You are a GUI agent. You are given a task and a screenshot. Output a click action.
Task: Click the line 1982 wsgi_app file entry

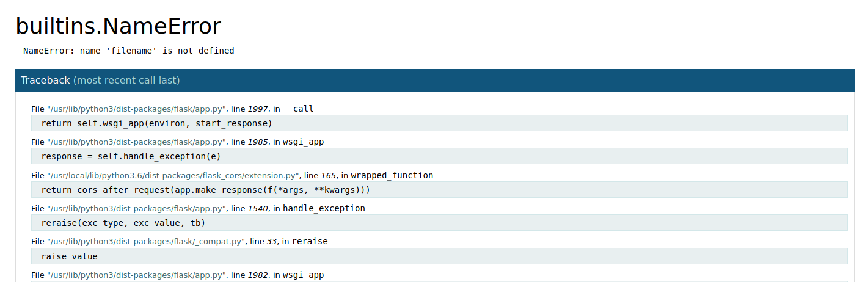tap(177, 275)
